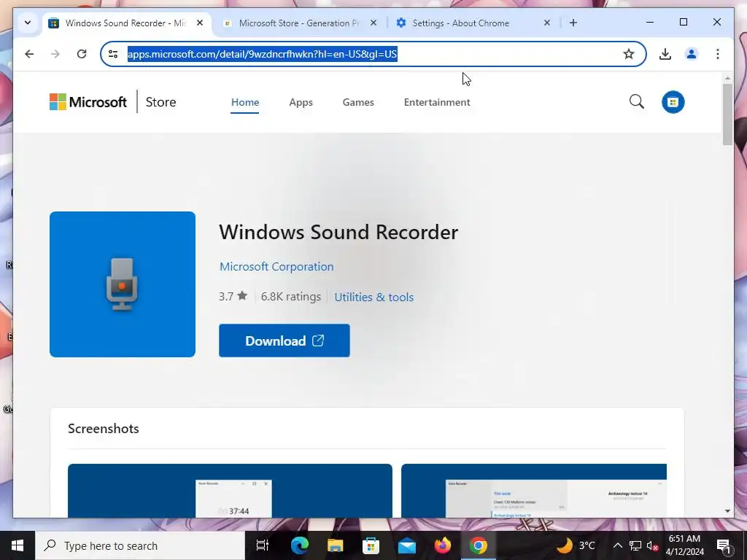Open Chrome tab search dropdown arrow
This screenshot has height=560, width=747.
(28, 23)
